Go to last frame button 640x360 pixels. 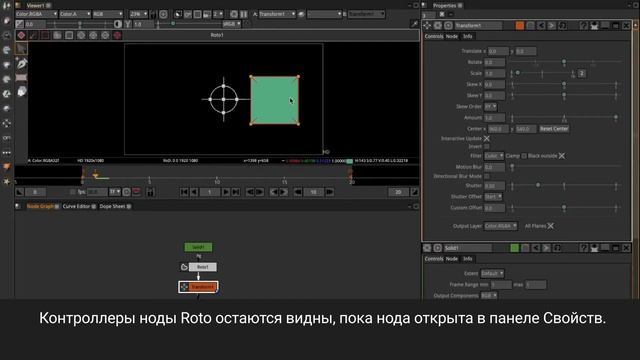[x=236, y=192]
